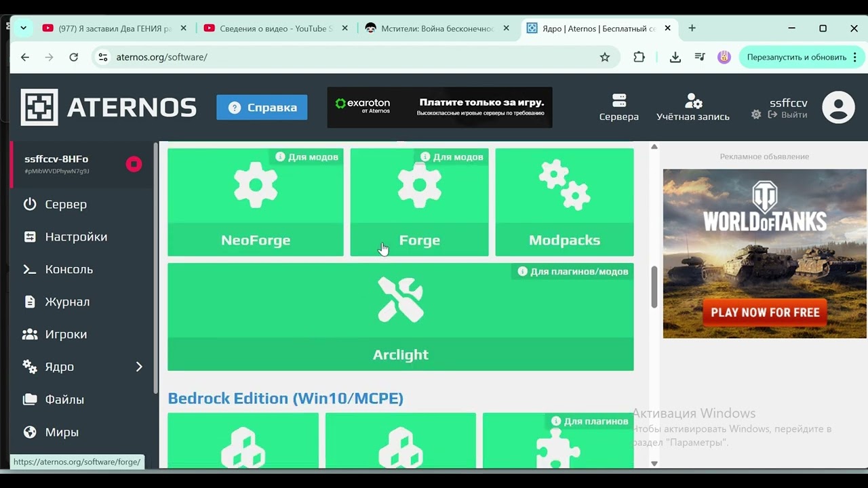Open a new browser tab
This screenshot has height=488, width=868.
(x=692, y=28)
